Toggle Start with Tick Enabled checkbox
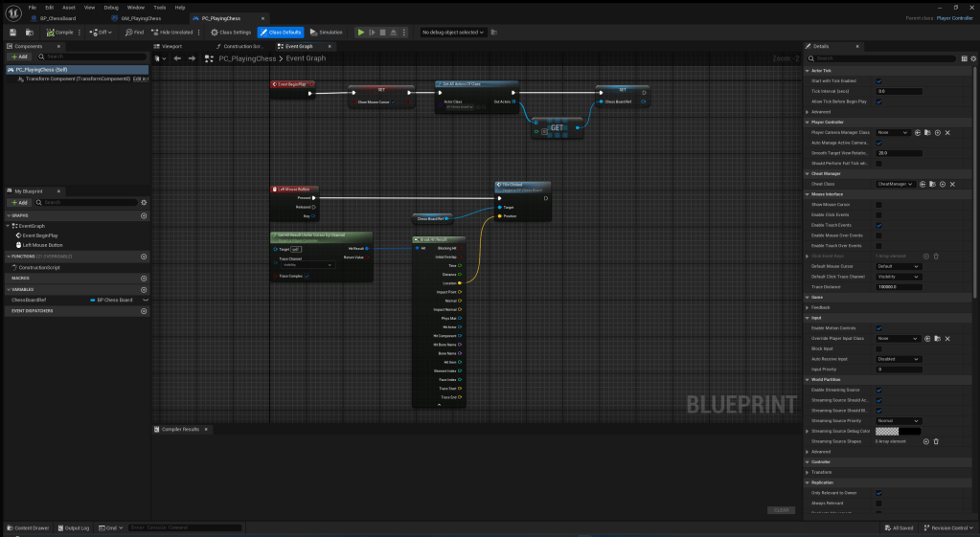Screen dimensions: 980x537 click(878, 80)
